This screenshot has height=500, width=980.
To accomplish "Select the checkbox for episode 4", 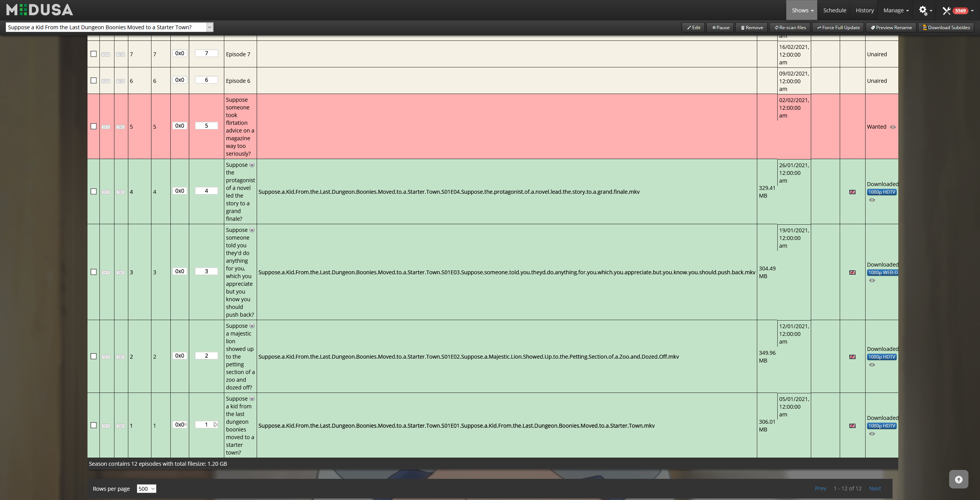I will (94, 191).
